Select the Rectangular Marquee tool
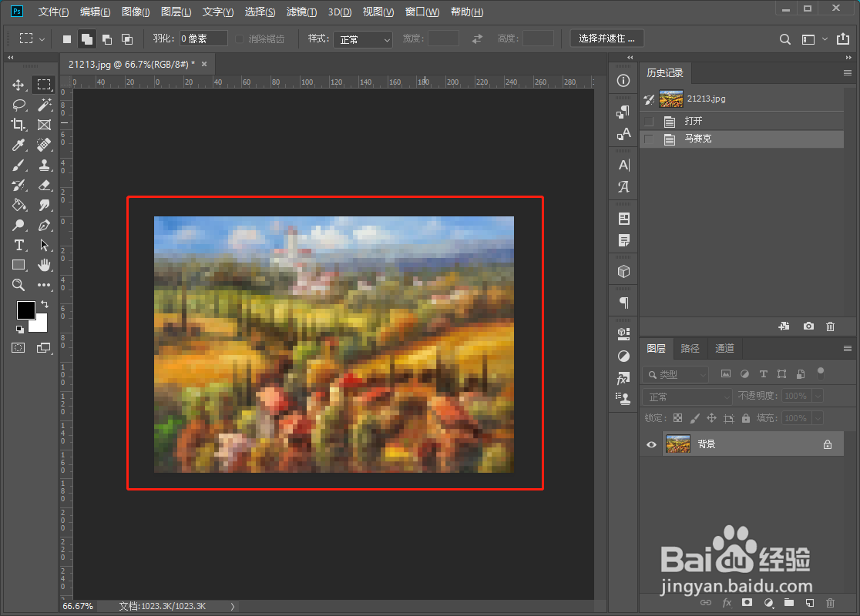 click(44, 85)
